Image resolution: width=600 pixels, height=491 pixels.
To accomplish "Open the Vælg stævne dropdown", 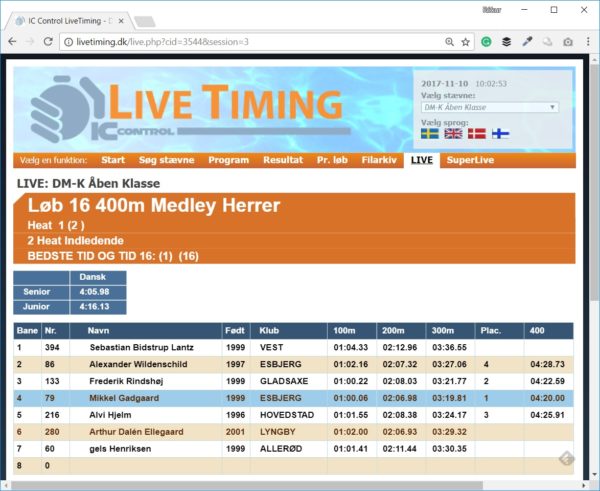I will pos(489,107).
